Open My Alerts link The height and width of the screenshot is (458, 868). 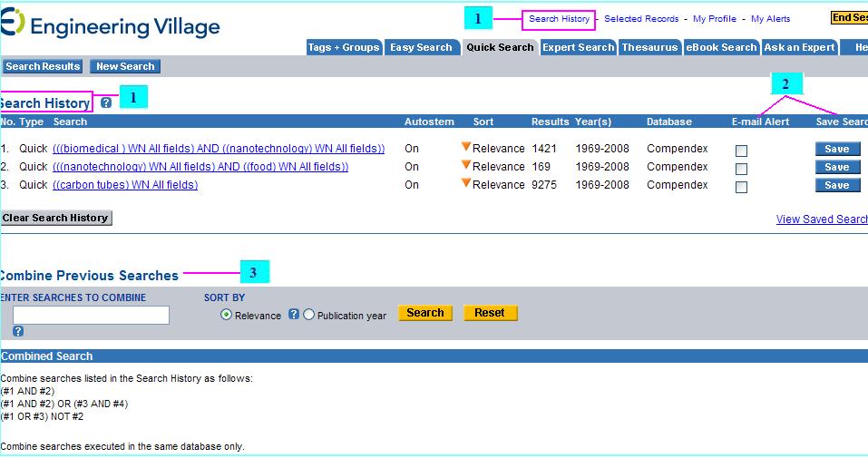click(771, 19)
